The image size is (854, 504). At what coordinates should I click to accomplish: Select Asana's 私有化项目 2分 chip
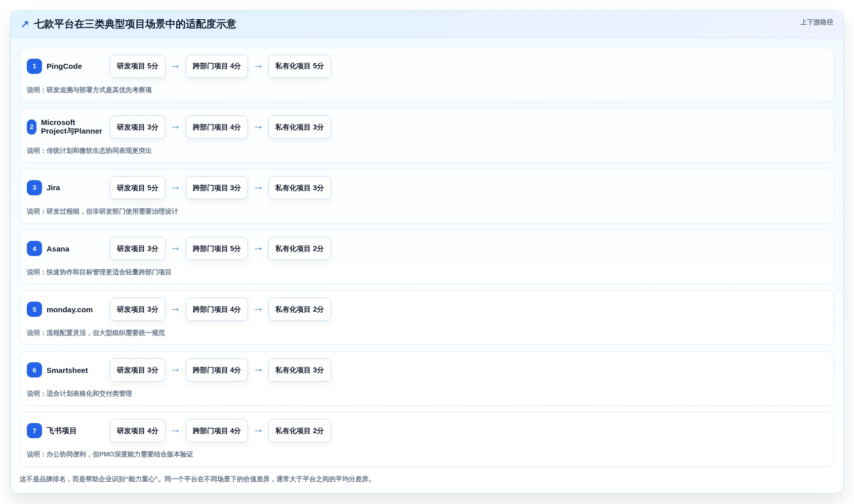[300, 248]
